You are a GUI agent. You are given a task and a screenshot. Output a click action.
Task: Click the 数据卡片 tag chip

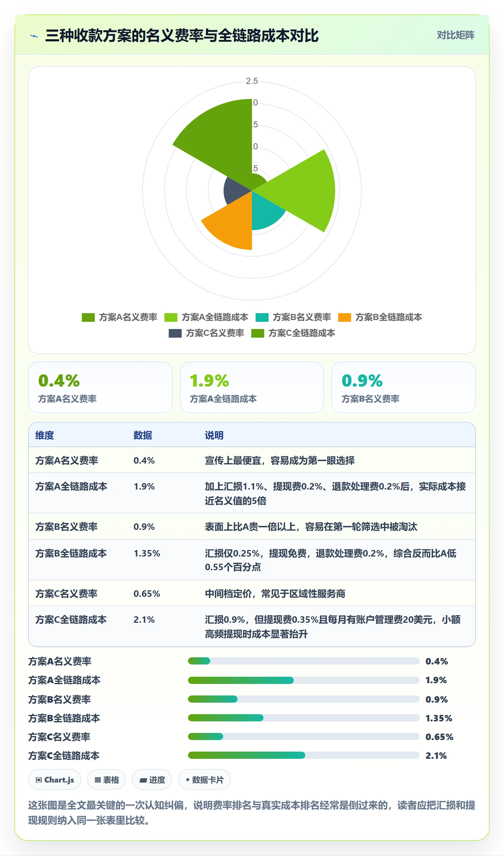point(204,780)
